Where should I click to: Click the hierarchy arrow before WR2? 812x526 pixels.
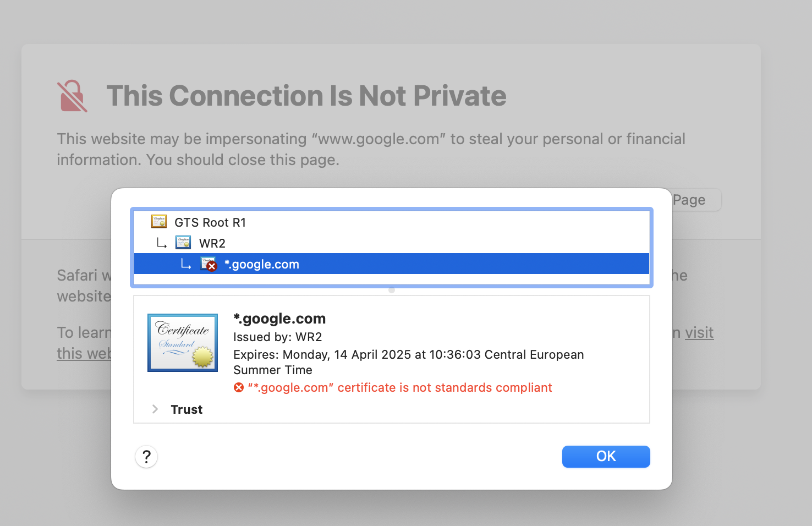(162, 243)
